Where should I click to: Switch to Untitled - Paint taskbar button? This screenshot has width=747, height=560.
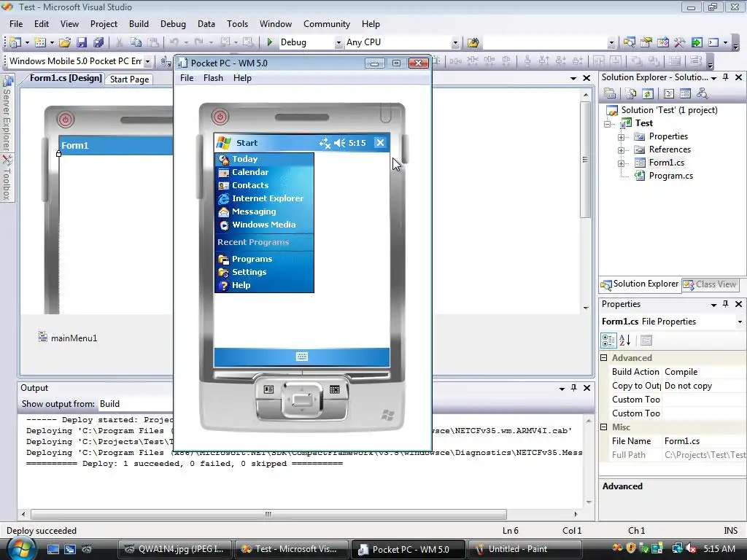(x=524, y=549)
